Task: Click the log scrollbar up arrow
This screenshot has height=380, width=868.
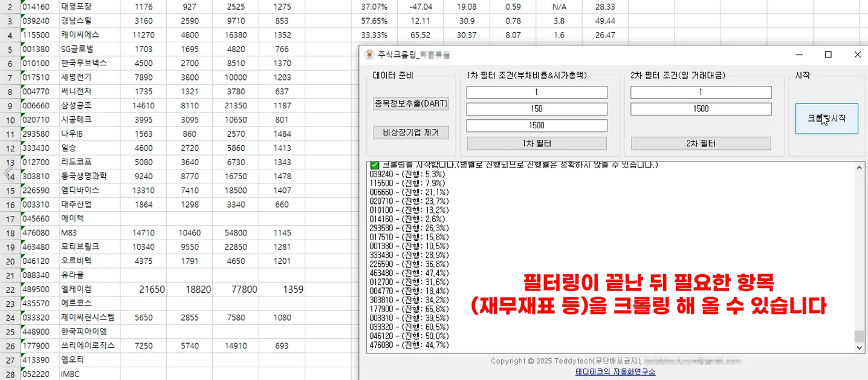Action: [860, 168]
